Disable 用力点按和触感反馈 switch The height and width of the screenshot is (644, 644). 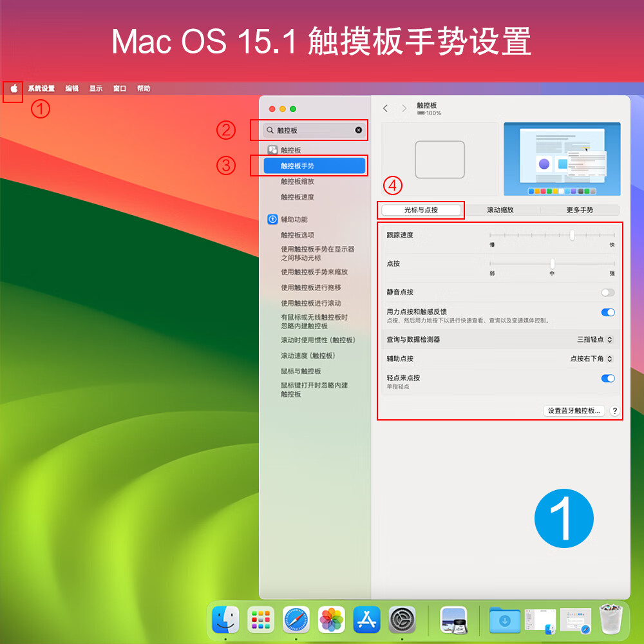608,312
